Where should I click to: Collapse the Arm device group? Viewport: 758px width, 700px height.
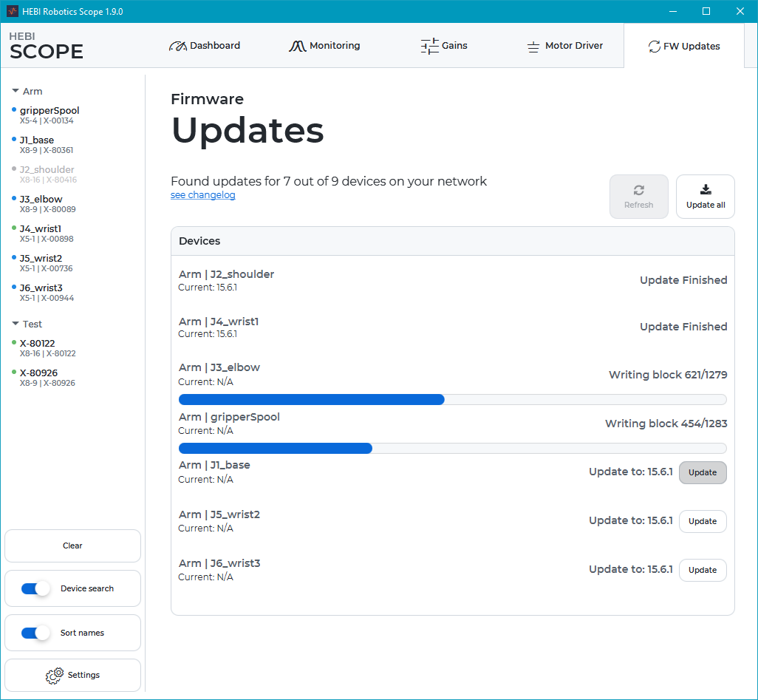pyautogui.click(x=17, y=90)
